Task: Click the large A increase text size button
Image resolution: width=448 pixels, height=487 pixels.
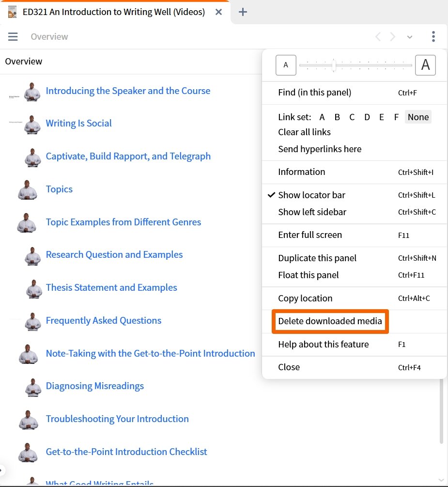Action: (425, 65)
